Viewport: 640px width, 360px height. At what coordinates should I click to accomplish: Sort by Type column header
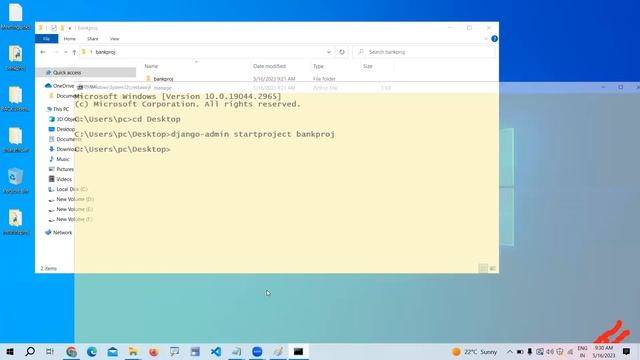(x=318, y=66)
